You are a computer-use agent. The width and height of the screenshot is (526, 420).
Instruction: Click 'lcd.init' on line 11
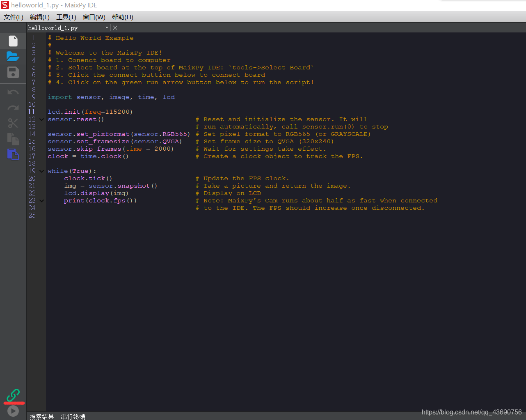64,112
